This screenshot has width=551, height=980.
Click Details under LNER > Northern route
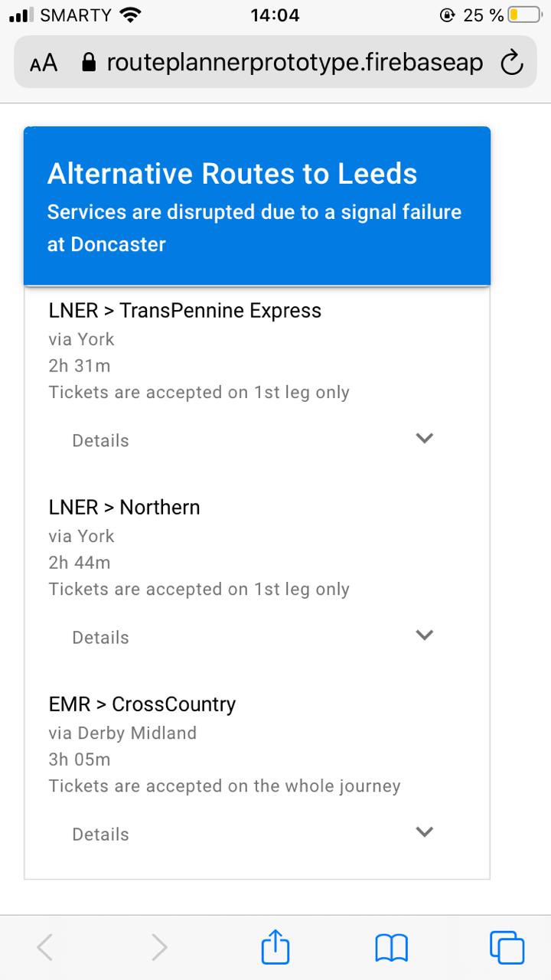(100, 637)
